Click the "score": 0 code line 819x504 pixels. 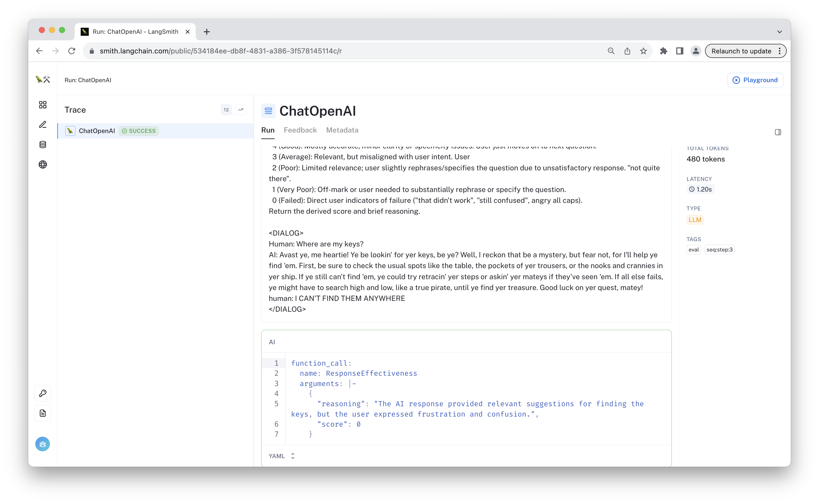click(339, 424)
